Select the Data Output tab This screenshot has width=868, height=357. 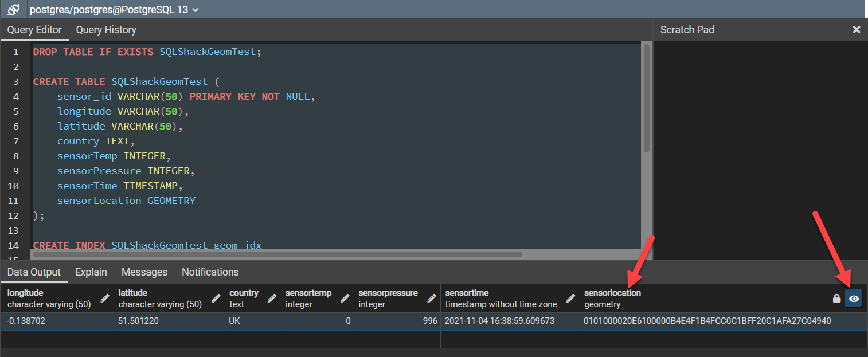(x=34, y=272)
